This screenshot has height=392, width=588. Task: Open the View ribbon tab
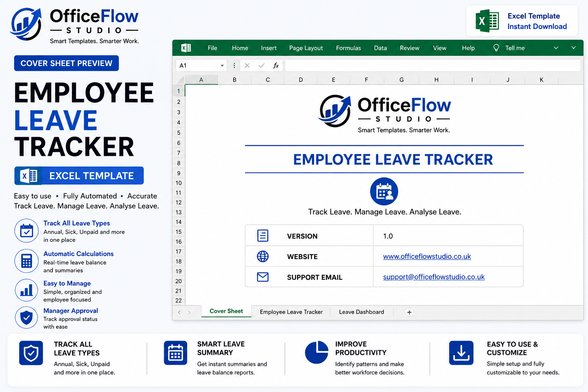click(439, 48)
